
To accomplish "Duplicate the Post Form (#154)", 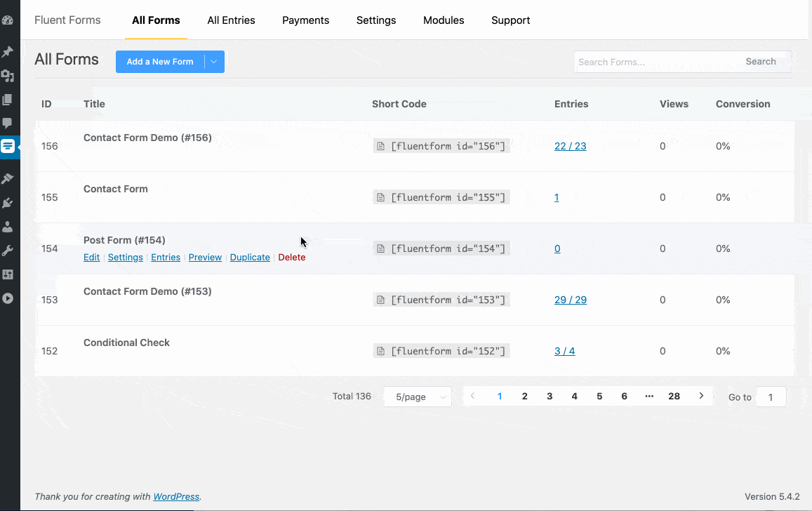I will [x=250, y=258].
